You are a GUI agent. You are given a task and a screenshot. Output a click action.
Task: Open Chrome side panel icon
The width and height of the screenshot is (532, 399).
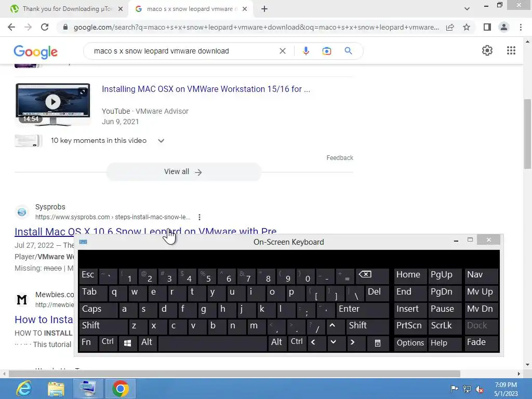pos(487,27)
